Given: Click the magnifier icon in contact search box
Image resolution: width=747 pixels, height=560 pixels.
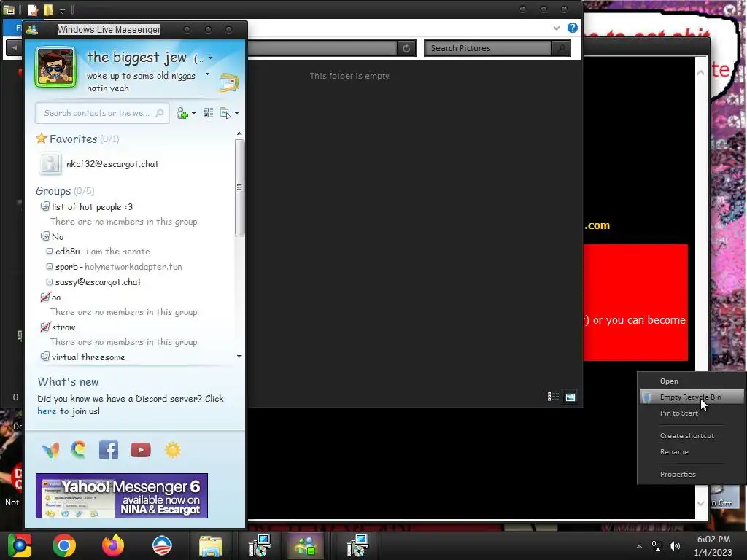Looking at the screenshot, I should pyautogui.click(x=160, y=113).
